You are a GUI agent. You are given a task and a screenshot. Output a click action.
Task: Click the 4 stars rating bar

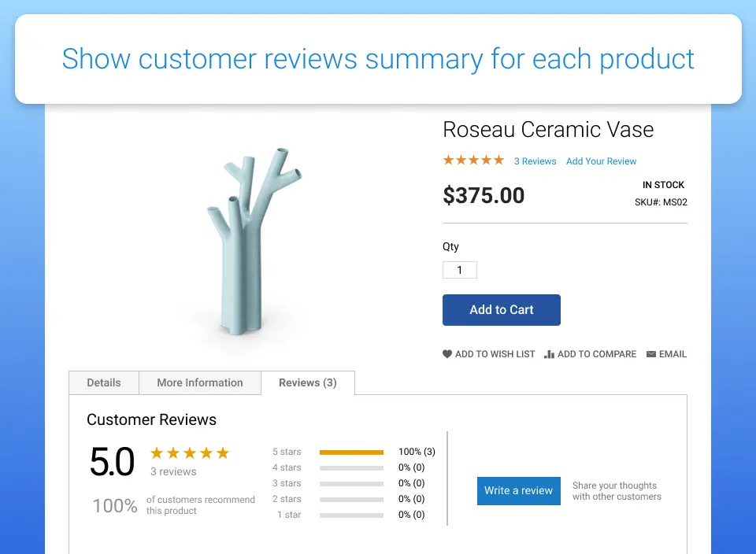click(x=351, y=467)
